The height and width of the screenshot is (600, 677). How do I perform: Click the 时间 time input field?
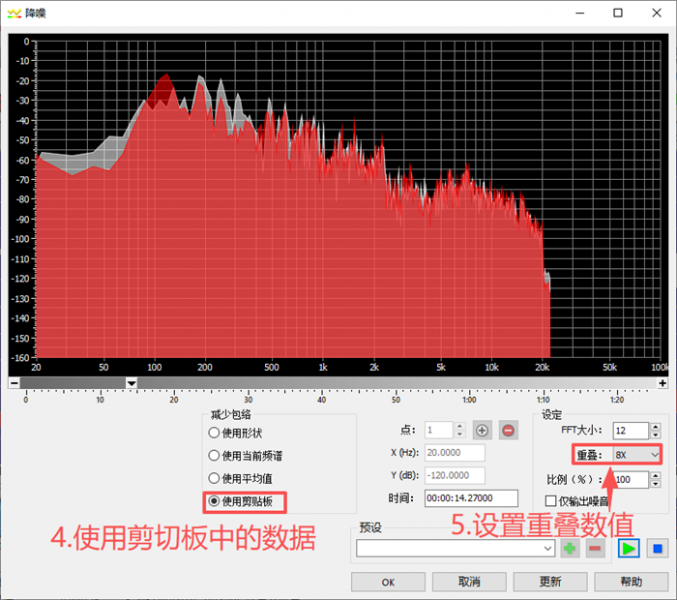pos(471,498)
